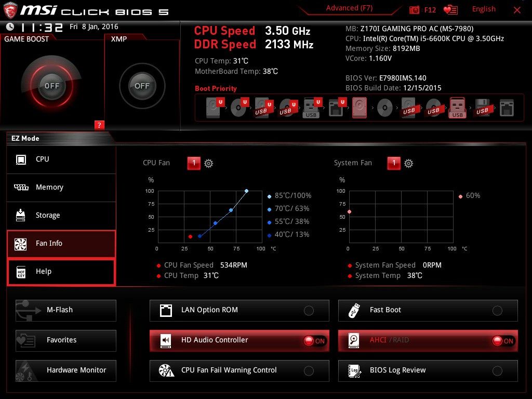
Task: Click the System Fan number 1 button
Action: click(394, 163)
